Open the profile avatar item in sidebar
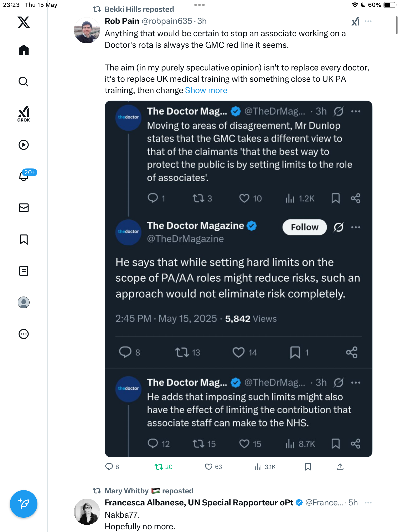399x532 pixels. pyautogui.click(x=24, y=302)
